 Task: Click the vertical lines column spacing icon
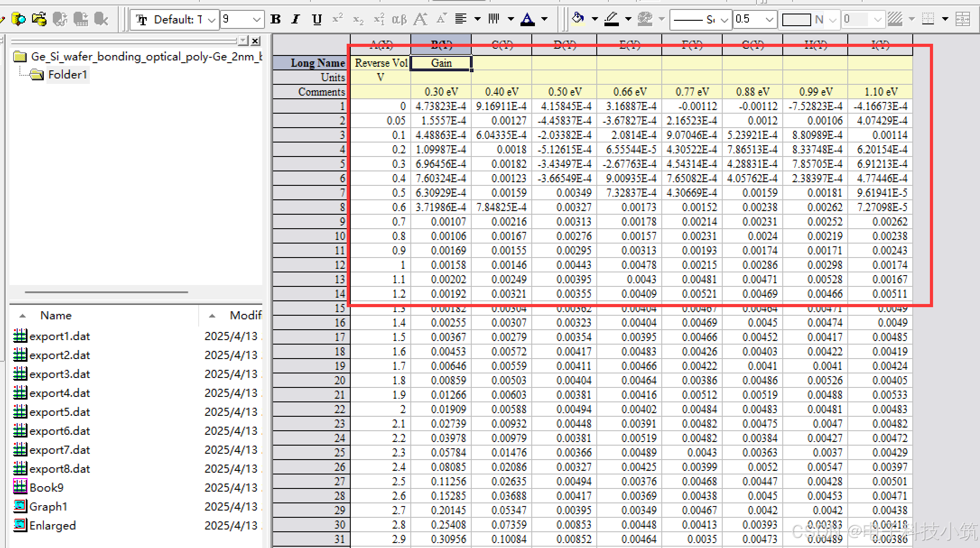[494, 19]
